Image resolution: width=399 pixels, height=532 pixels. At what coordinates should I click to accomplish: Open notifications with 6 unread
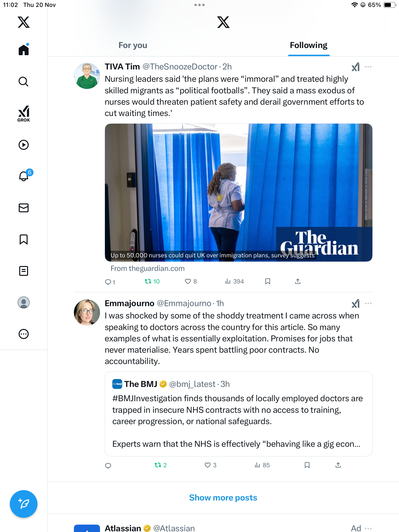(x=24, y=176)
